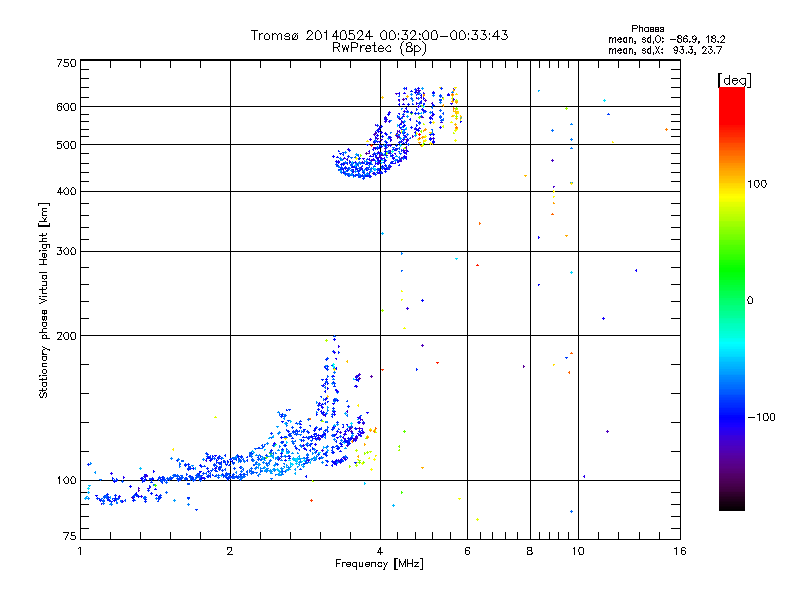Click x-axis tick label '2'
The height and width of the screenshot is (600, 800).
(230, 551)
